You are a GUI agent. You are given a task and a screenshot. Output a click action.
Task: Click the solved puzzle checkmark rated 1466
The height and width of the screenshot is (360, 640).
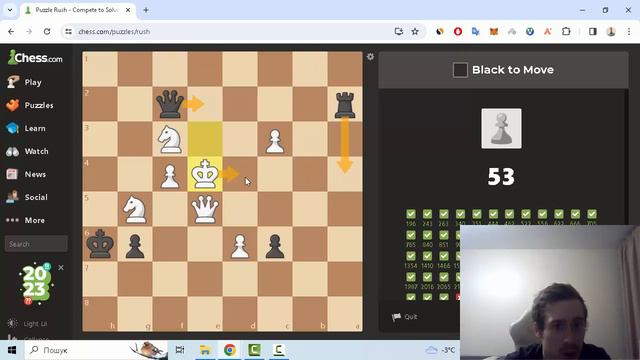point(444,256)
